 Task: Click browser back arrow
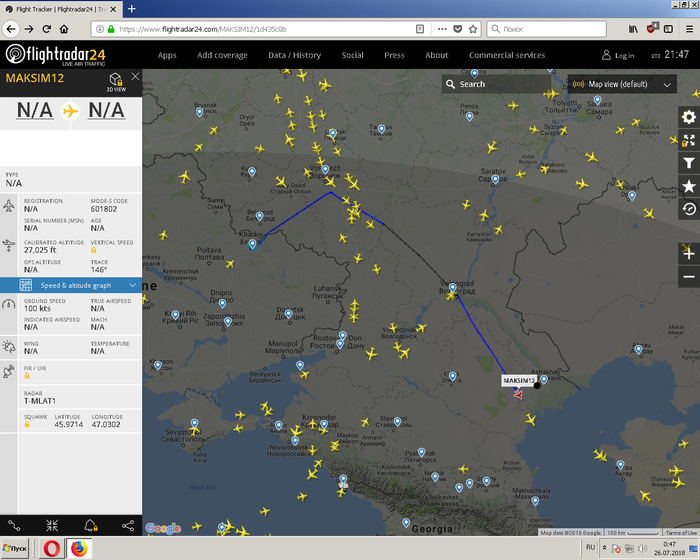coord(11,29)
